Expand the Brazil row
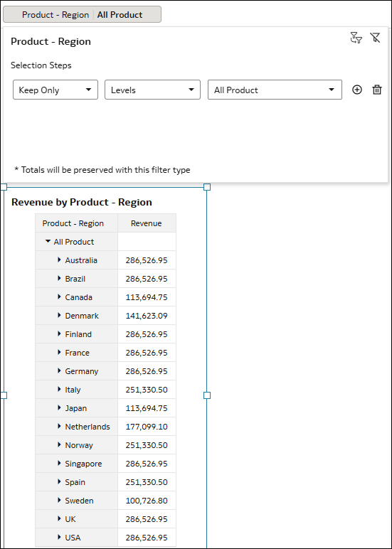Screen dimensions: 392x549 [x=59, y=278]
